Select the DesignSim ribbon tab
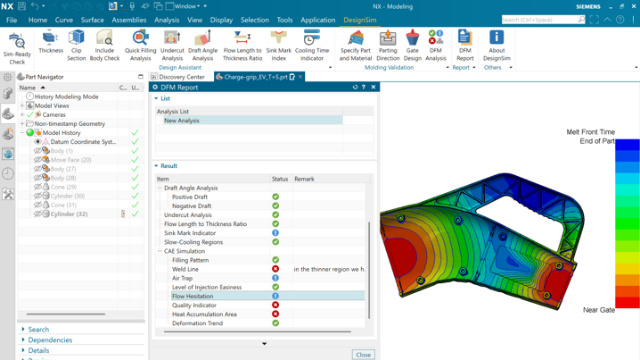Screen dimensions: 640x360 [x=360, y=20]
